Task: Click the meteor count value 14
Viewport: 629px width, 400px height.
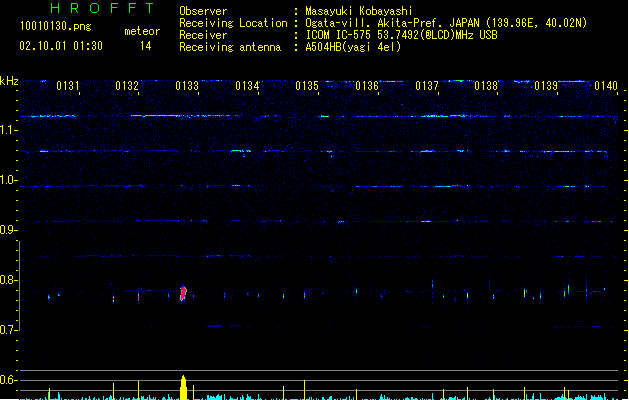Action: 146,46
